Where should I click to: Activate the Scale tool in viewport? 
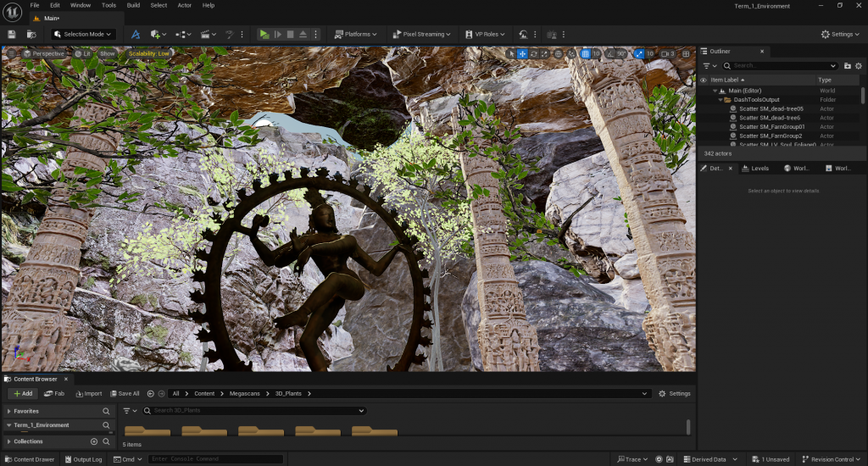(544, 53)
